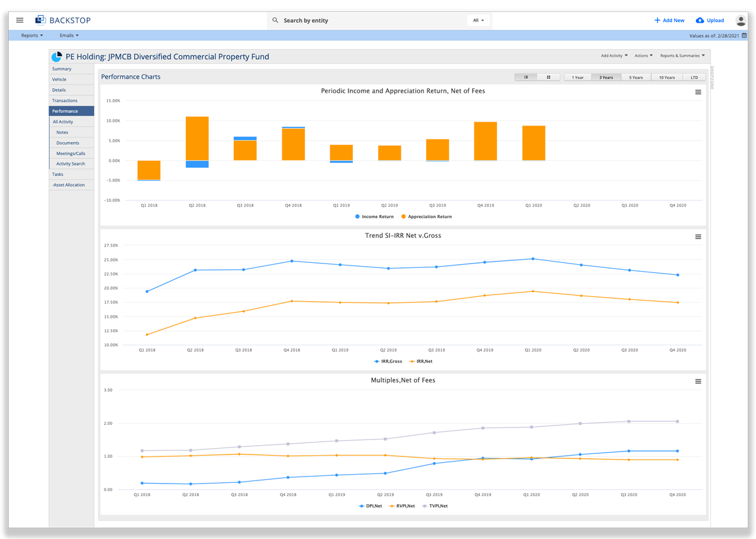Open All Activity in sidebar

(71, 122)
